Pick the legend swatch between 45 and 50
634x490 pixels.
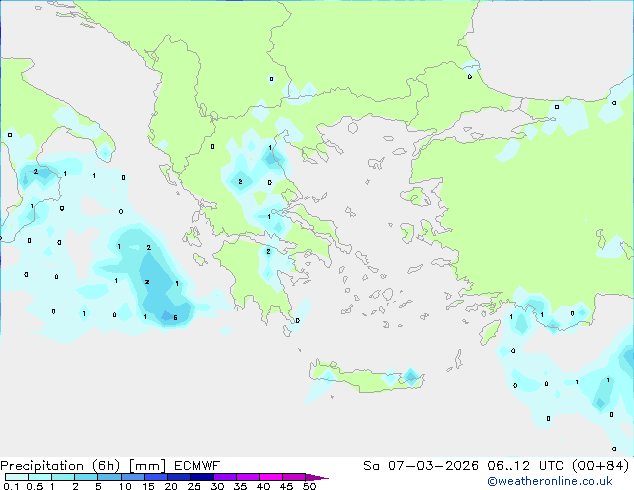click(294, 477)
